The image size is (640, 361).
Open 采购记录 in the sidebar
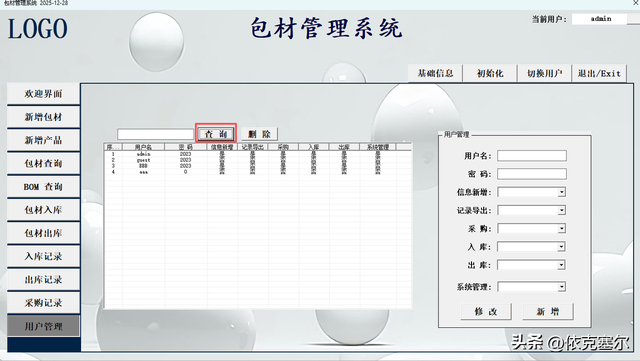[43, 303]
